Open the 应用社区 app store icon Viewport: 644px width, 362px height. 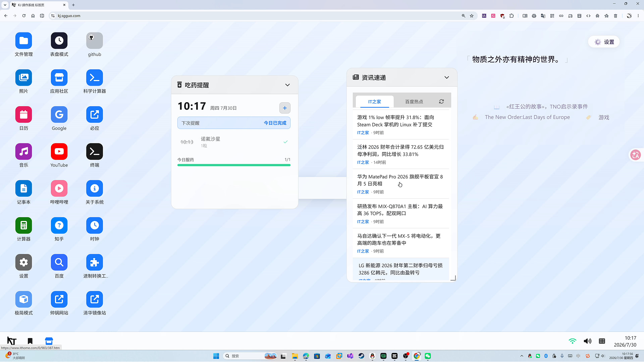click(x=59, y=78)
